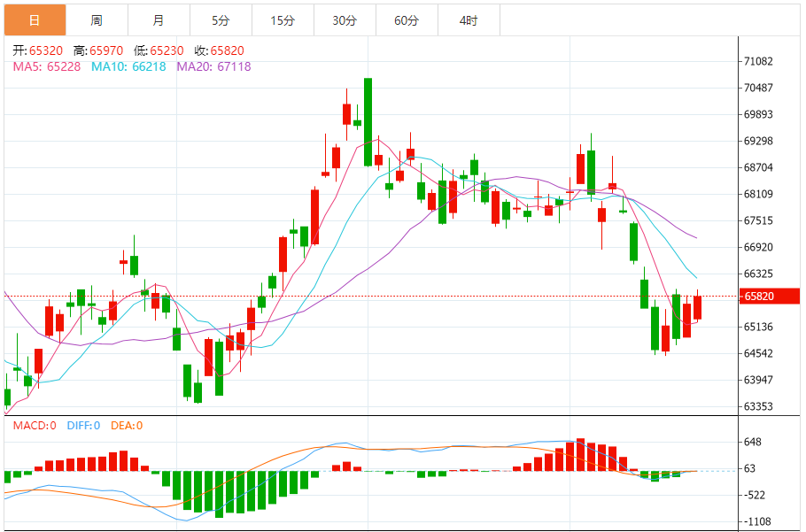806x532 pixels.
Task: Click the 71082 price axis label
Action: tap(759, 61)
